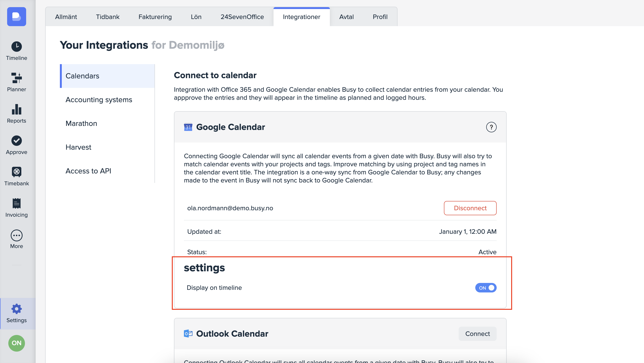Go to Reports bar chart icon

(16, 110)
